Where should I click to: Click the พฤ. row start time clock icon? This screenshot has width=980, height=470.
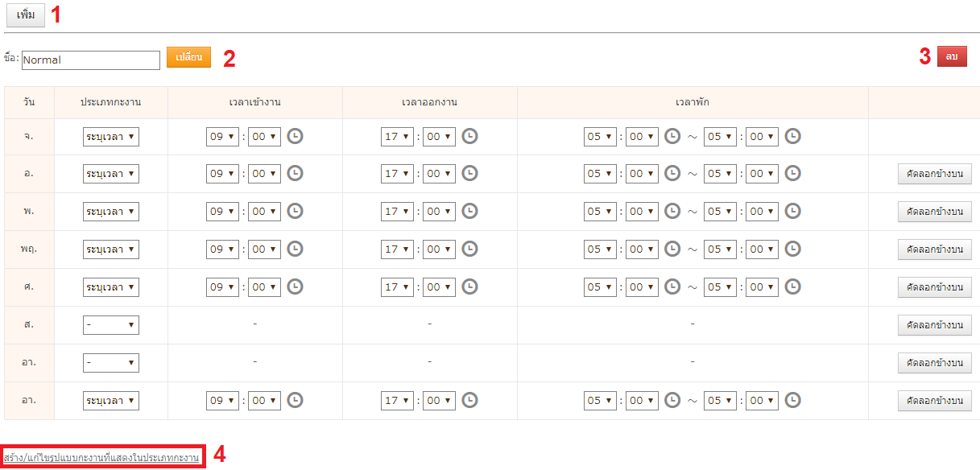point(296,249)
